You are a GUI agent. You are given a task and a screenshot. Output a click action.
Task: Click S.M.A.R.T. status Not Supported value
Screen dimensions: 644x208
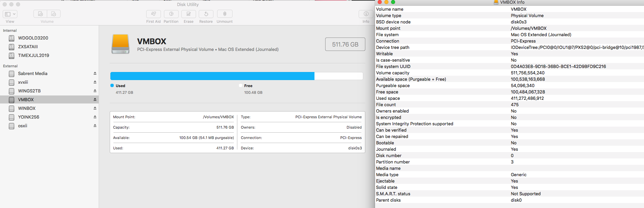pos(526,194)
